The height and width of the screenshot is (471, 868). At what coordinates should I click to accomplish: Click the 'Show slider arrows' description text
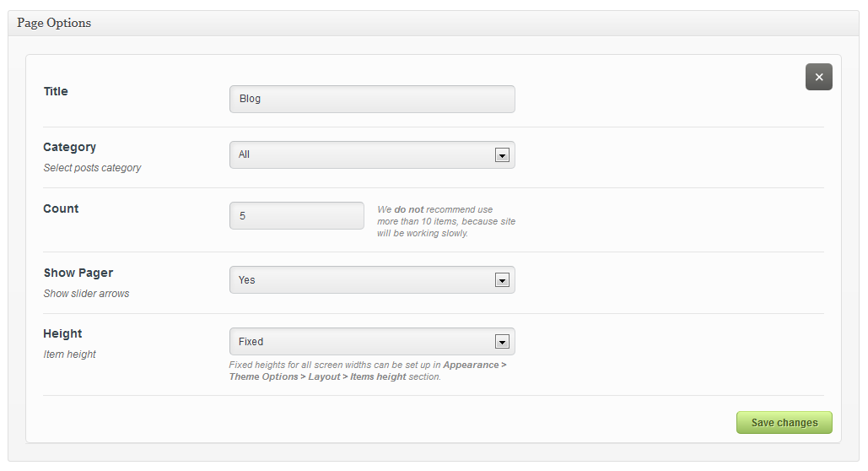(x=86, y=294)
